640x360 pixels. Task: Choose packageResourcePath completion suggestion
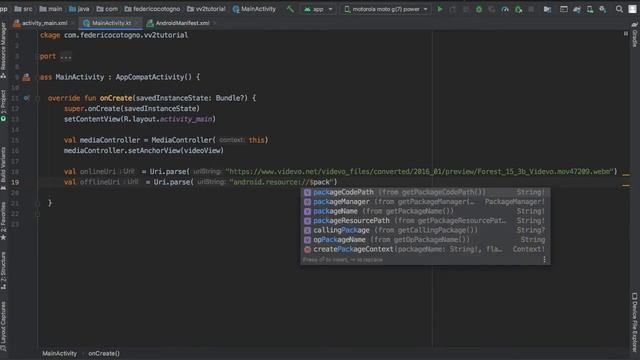coord(425,220)
